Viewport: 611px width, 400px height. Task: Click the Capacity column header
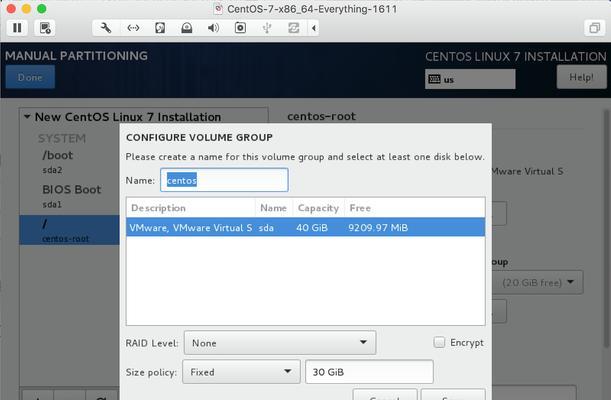point(318,208)
